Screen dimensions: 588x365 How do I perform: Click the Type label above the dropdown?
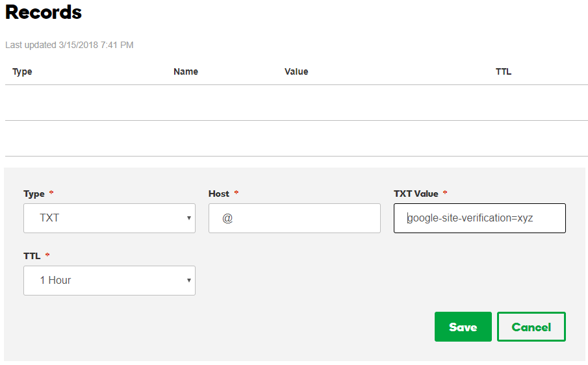click(34, 194)
